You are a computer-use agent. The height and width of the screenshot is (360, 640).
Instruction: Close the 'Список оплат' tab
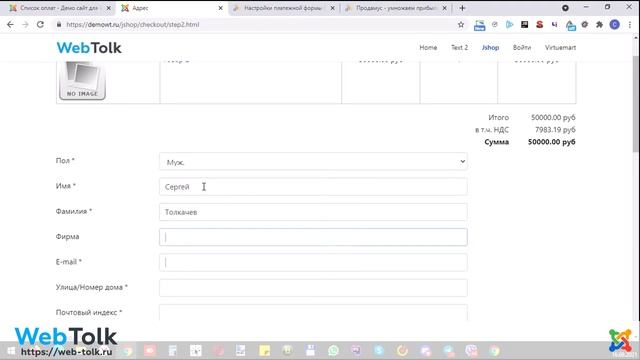(x=109, y=8)
